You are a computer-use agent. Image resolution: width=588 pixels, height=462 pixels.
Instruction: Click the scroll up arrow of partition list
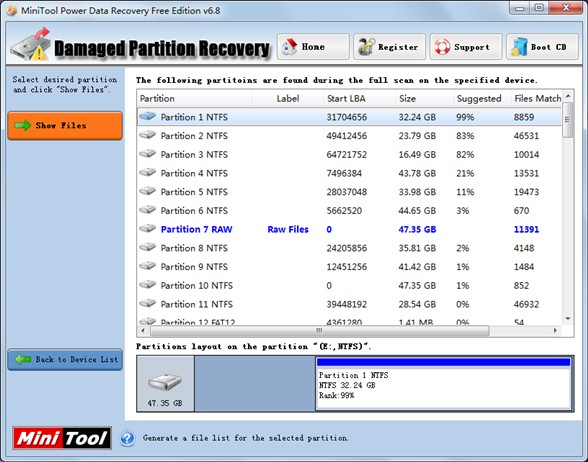(568, 97)
